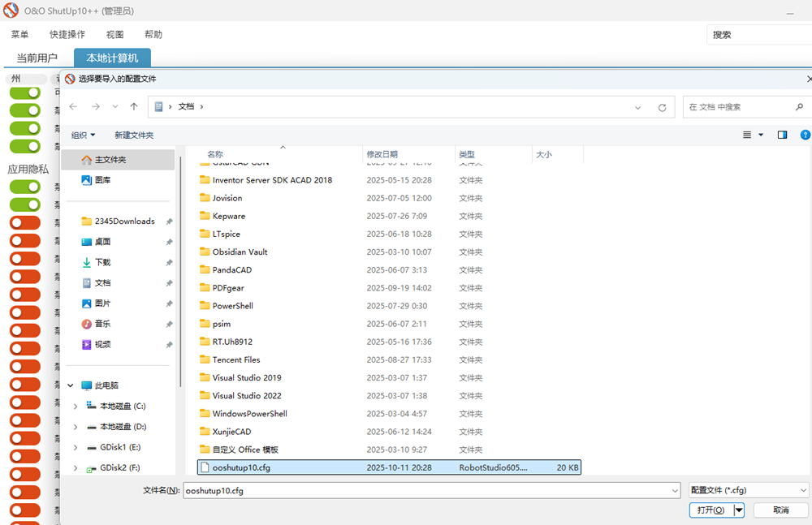This screenshot has height=525, width=812.
Task: Open the file dialog help icon
Action: (805, 135)
